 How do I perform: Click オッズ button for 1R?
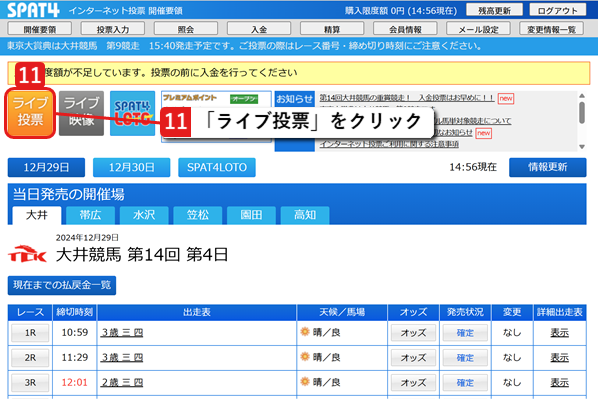point(413,333)
